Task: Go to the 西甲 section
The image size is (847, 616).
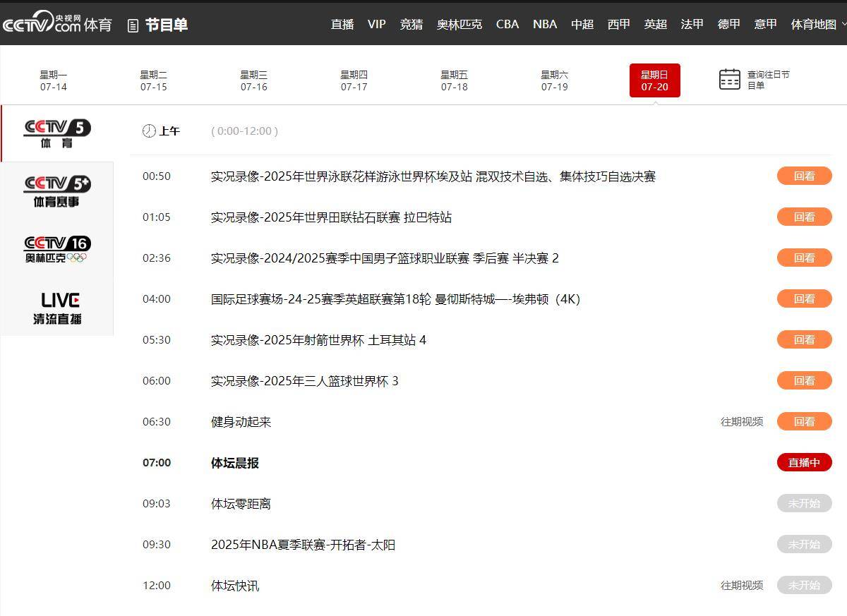Action: click(x=619, y=24)
